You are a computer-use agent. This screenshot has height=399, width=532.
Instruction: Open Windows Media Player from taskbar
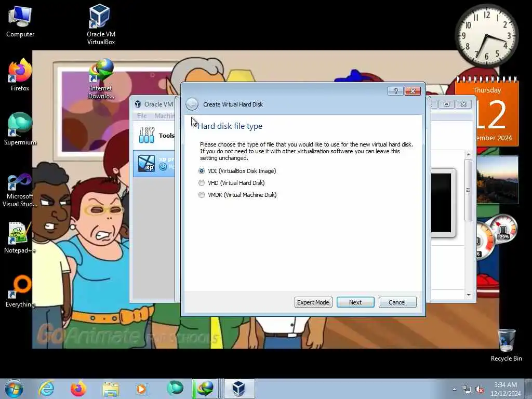click(x=142, y=389)
